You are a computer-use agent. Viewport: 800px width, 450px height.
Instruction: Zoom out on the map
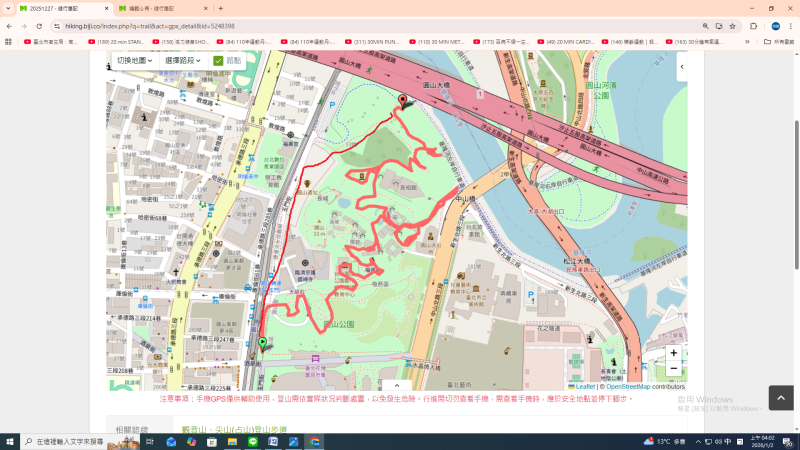[x=673, y=369]
